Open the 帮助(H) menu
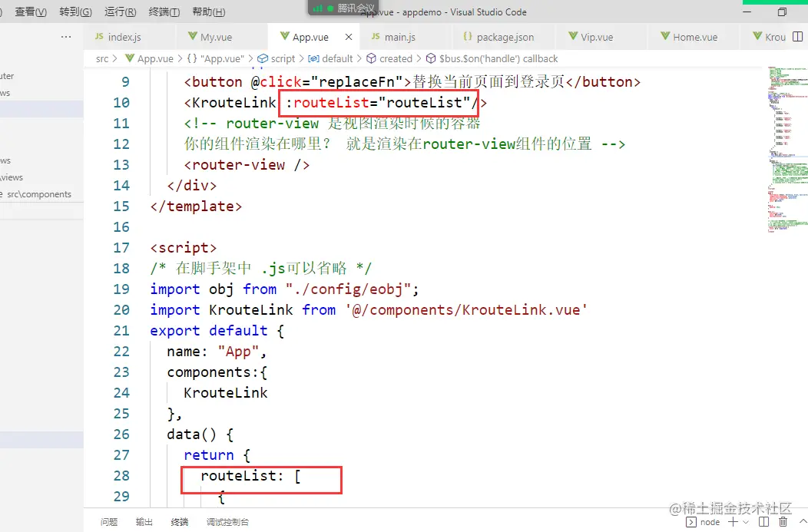The image size is (808, 532). pos(209,12)
